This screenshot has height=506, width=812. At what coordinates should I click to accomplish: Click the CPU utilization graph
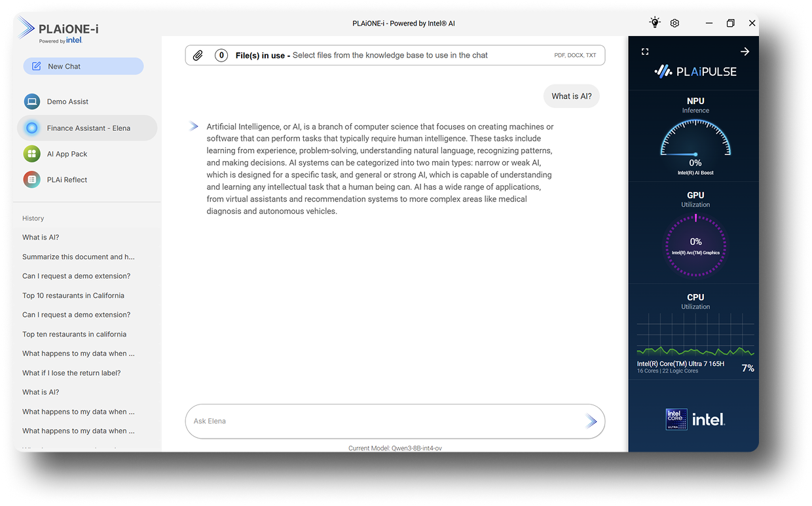click(695, 335)
